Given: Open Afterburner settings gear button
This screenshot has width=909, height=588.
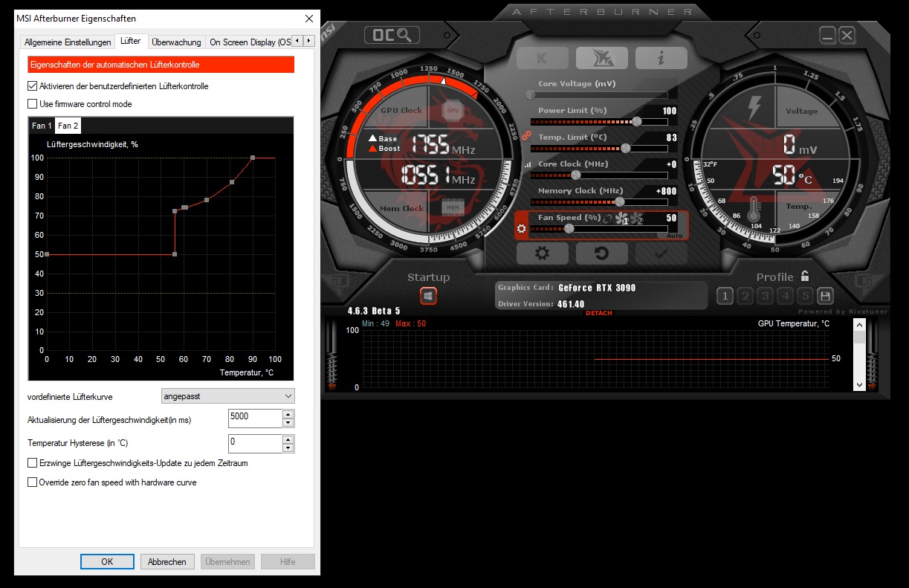Looking at the screenshot, I should [x=542, y=253].
